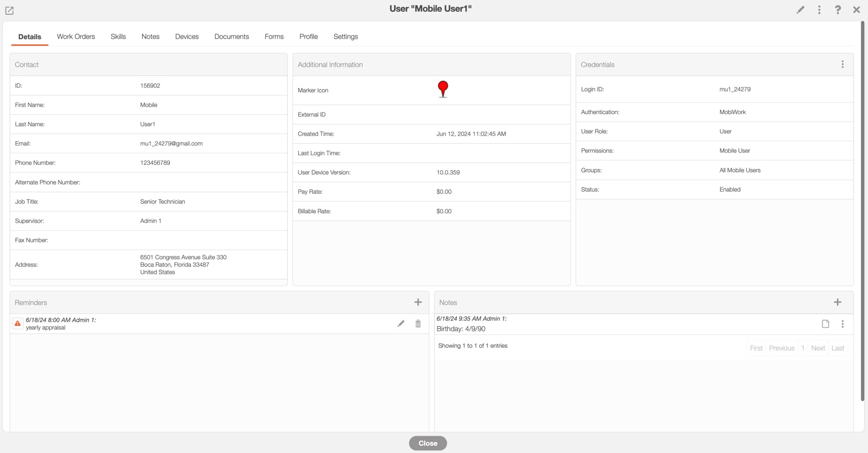The width and height of the screenshot is (868, 453).
Task: Click the reminder warning alert icon
Action: [x=18, y=323]
